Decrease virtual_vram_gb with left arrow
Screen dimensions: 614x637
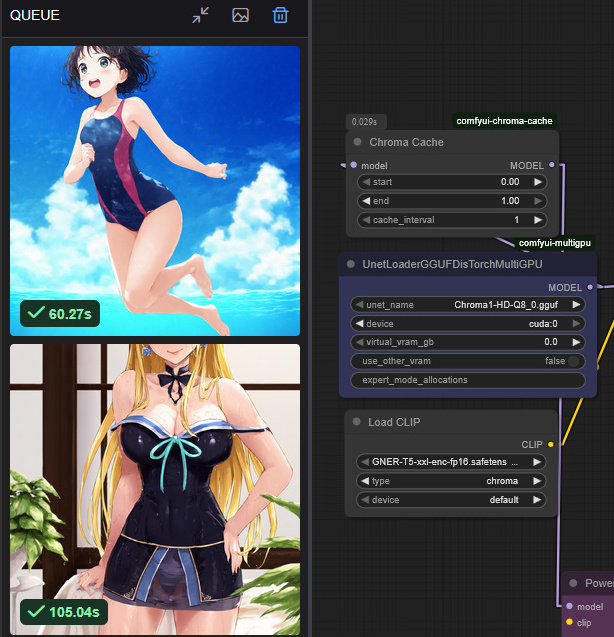coord(360,342)
